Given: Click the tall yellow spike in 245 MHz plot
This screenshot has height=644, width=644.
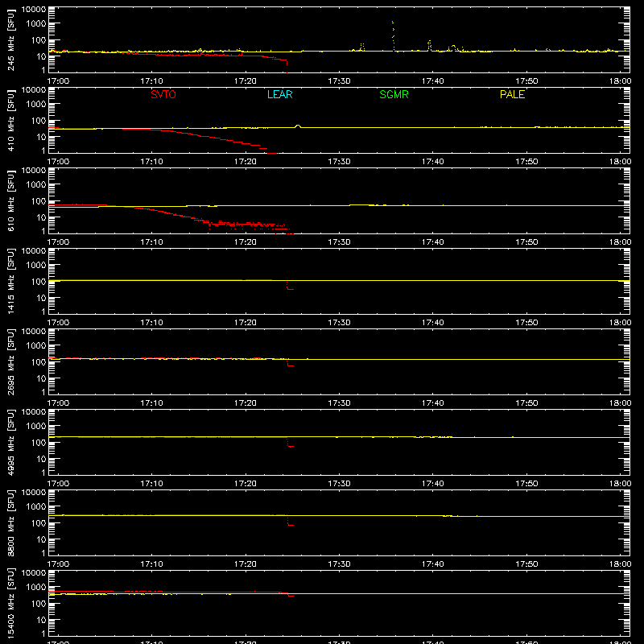Looking at the screenshot, I should (393, 35).
